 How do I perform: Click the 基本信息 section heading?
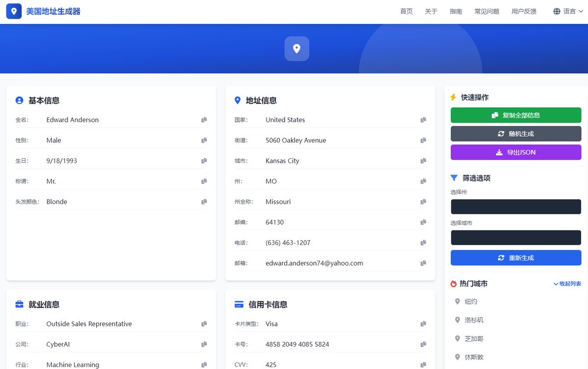pos(44,100)
